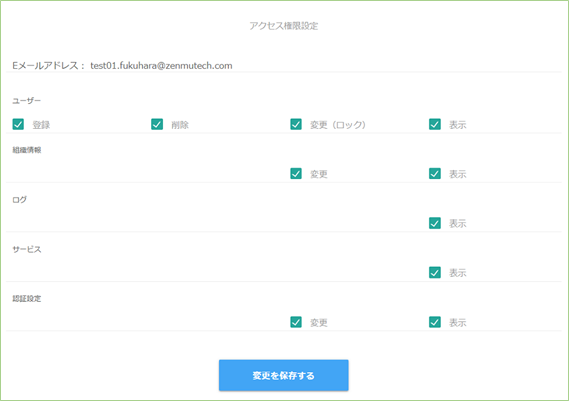Disable the 組織情報 表示 checkbox

pos(435,174)
